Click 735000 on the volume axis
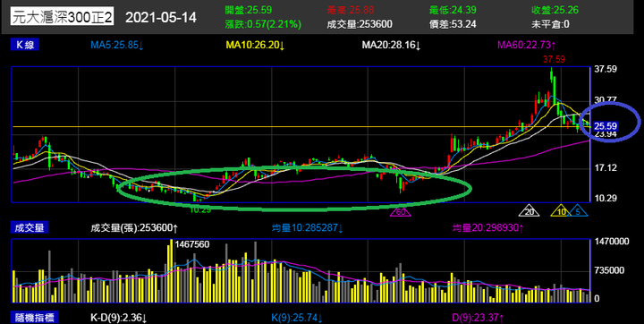Screen dimensions: 644x324 click(609, 270)
